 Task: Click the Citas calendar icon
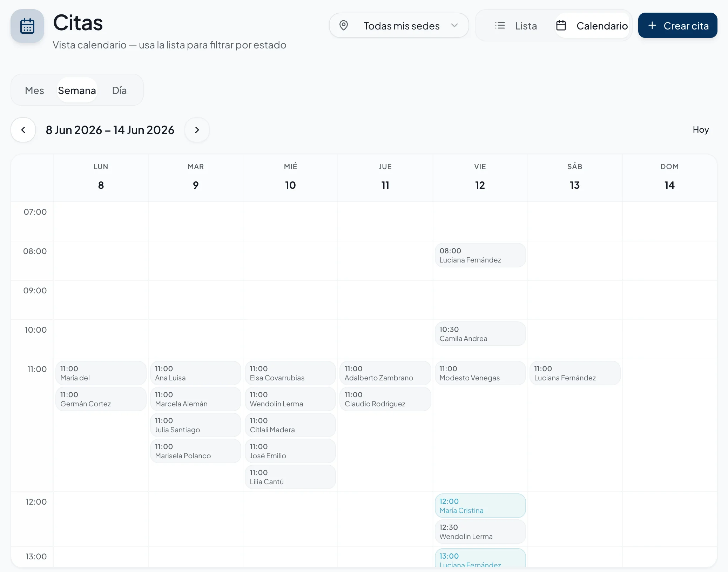pyautogui.click(x=27, y=26)
